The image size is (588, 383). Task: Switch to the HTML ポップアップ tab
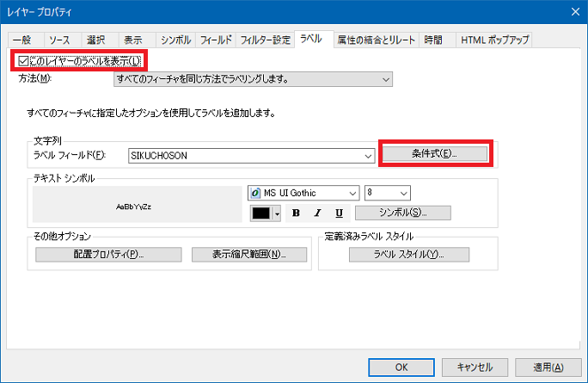(494, 40)
